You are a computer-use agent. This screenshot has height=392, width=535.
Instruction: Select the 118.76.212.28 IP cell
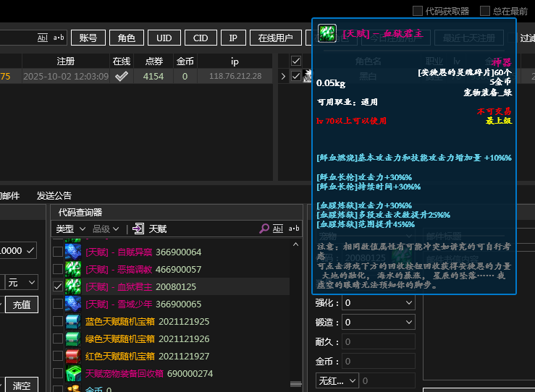(235, 77)
